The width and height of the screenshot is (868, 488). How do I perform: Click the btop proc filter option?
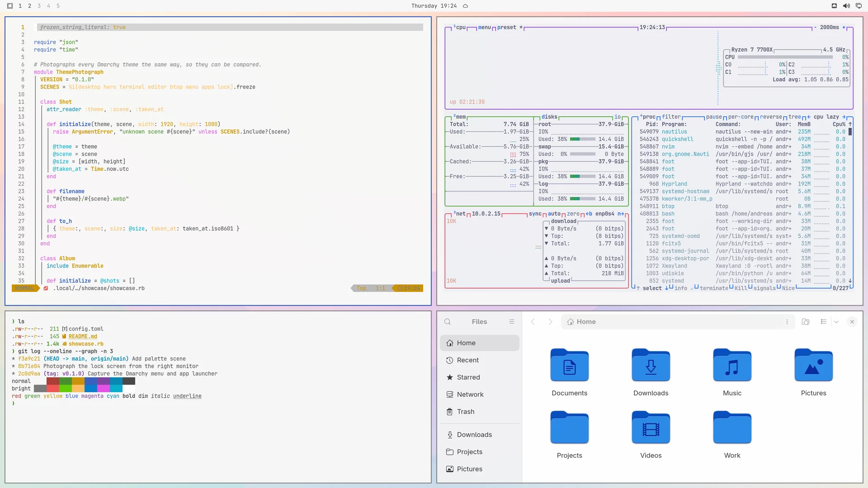[x=671, y=117]
